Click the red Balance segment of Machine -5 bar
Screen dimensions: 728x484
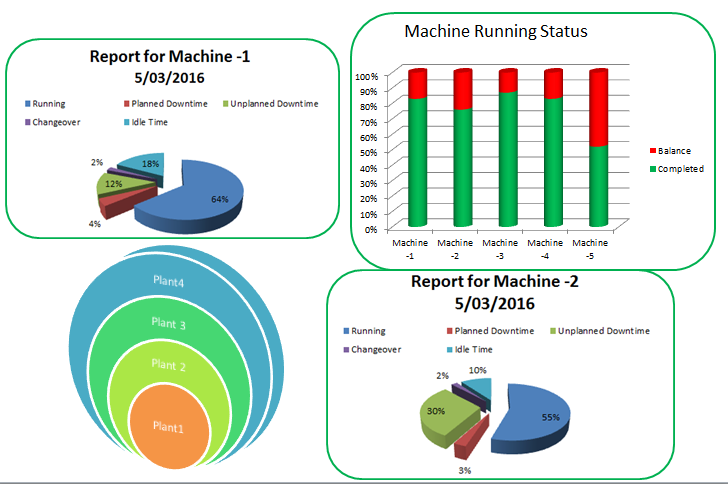tap(598, 110)
